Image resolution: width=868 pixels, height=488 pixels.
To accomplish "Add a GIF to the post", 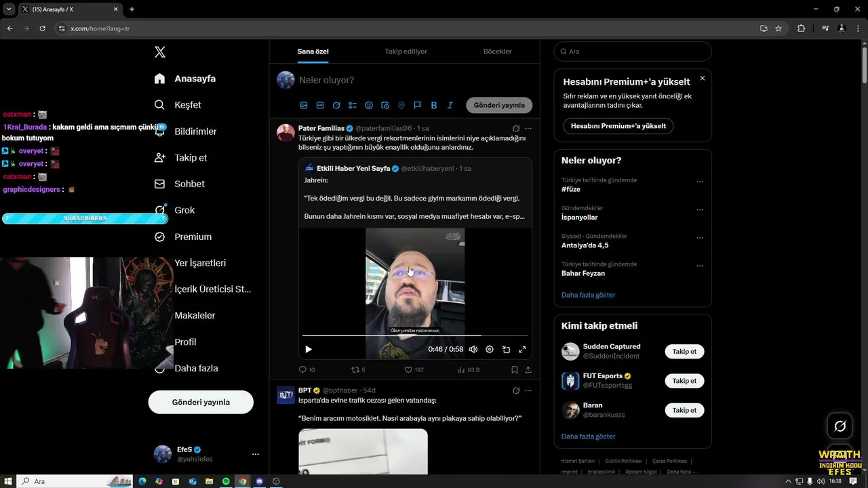I will click(x=320, y=105).
